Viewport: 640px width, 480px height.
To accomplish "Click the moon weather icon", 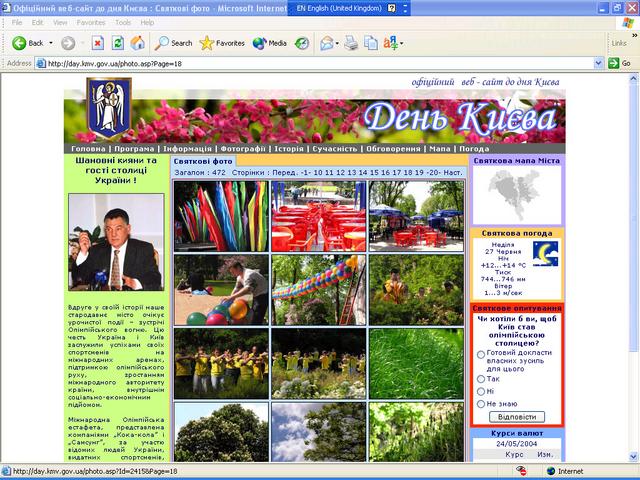I will [x=545, y=253].
